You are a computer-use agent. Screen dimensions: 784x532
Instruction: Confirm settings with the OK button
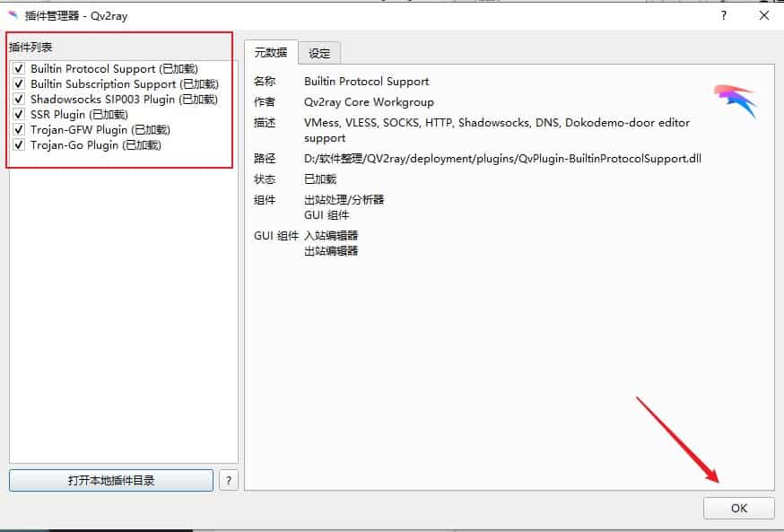(x=738, y=508)
